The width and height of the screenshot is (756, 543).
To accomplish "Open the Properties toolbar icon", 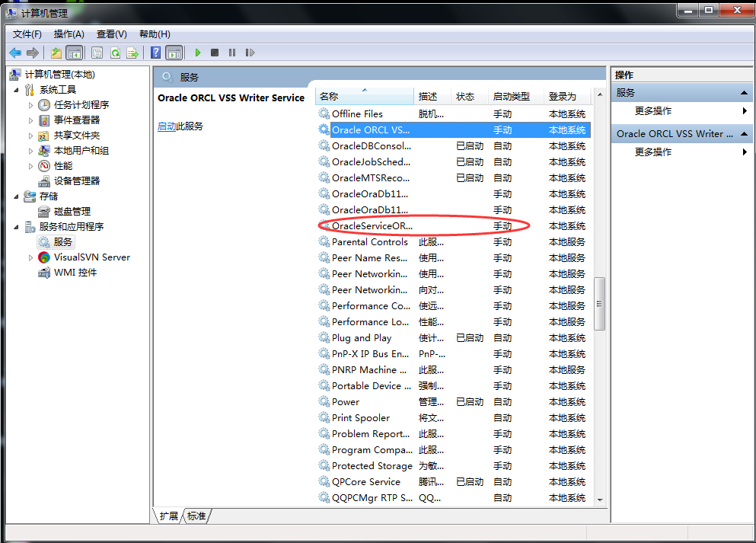I will [x=97, y=53].
